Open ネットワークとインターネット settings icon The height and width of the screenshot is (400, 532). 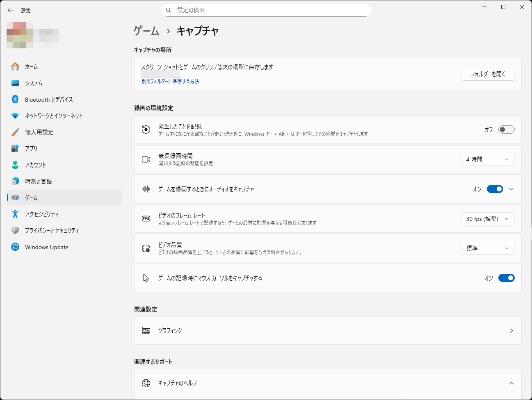coord(15,116)
